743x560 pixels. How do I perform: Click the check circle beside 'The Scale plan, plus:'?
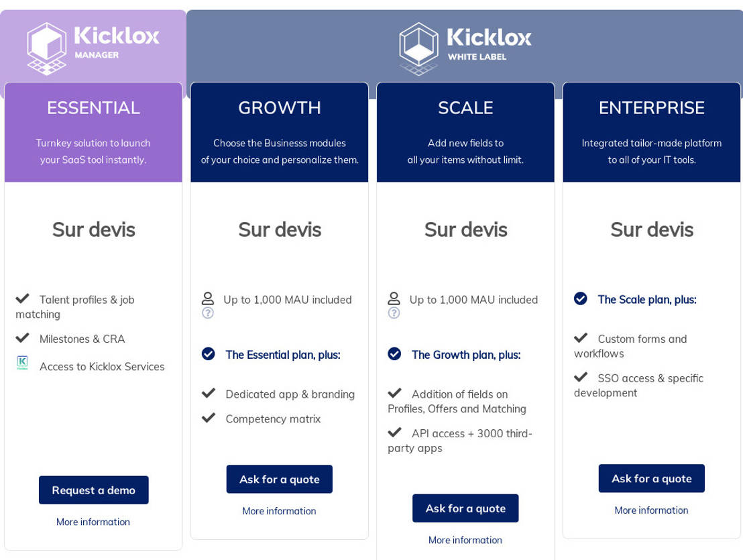[580, 299]
